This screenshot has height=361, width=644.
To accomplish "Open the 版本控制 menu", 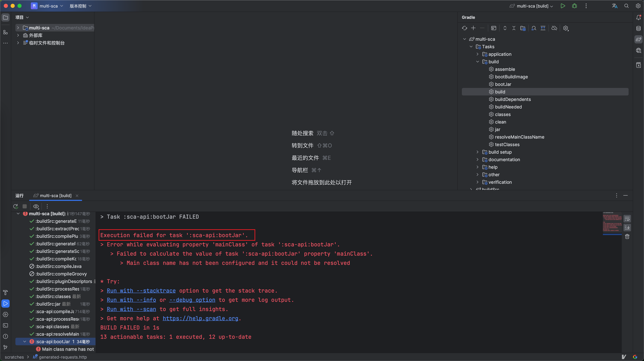I will (x=80, y=6).
